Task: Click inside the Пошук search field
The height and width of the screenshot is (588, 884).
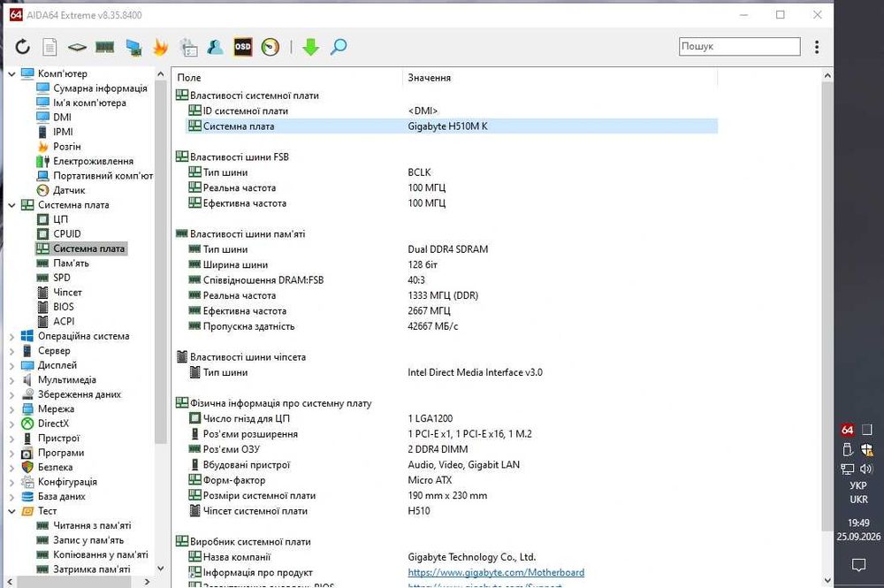Action: pyautogui.click(x=739, y=46)
